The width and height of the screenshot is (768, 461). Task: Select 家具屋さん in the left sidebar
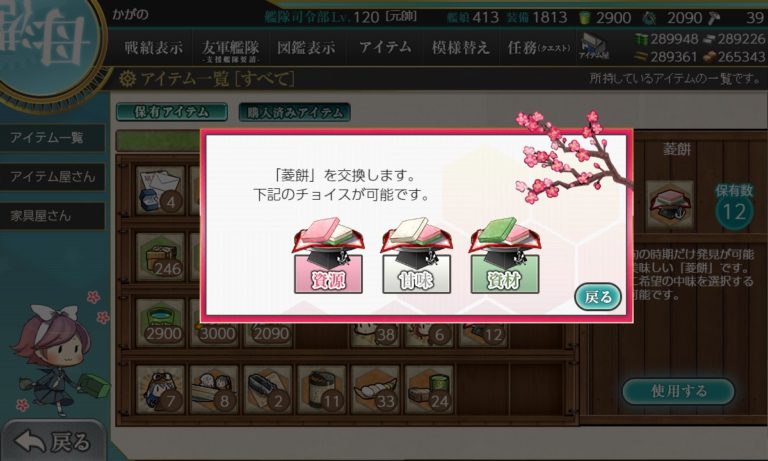pyautogui.click(x=52, y=216)
